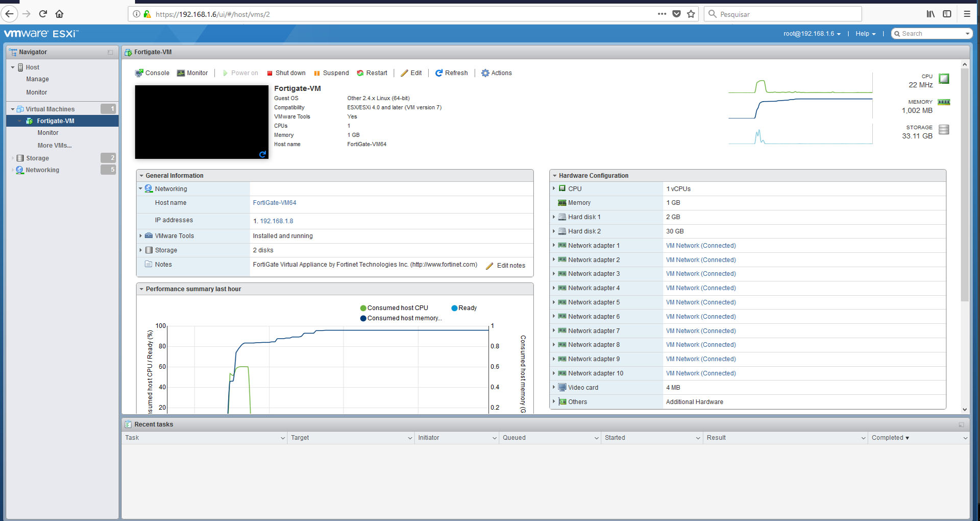
Task: Open the Actions gear menu
Action: pos(497,73)
